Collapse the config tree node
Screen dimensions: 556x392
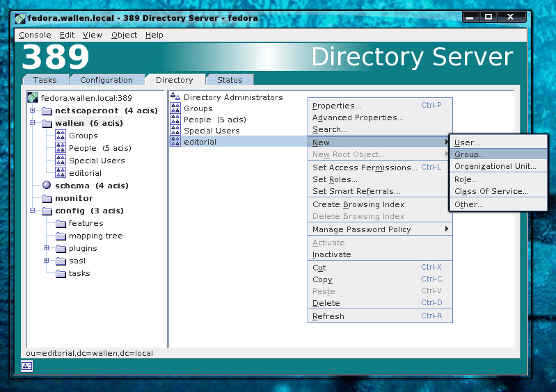(x=32, y=210)
